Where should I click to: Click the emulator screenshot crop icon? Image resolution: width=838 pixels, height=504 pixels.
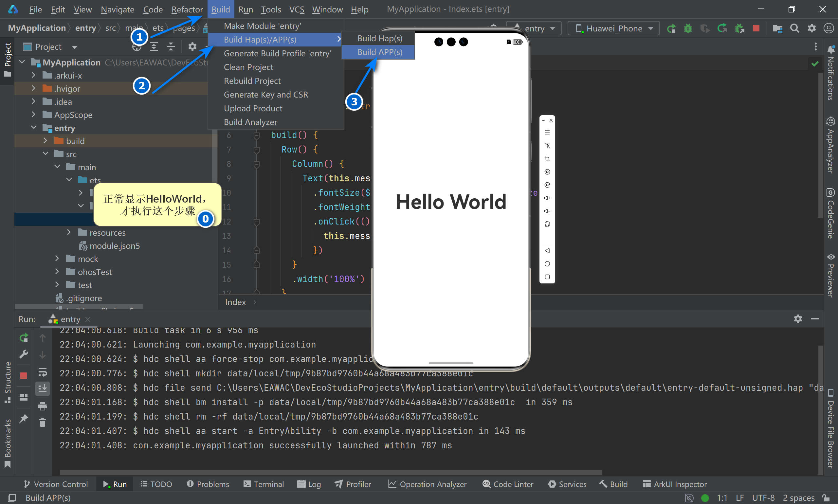[x=547, y=159]
